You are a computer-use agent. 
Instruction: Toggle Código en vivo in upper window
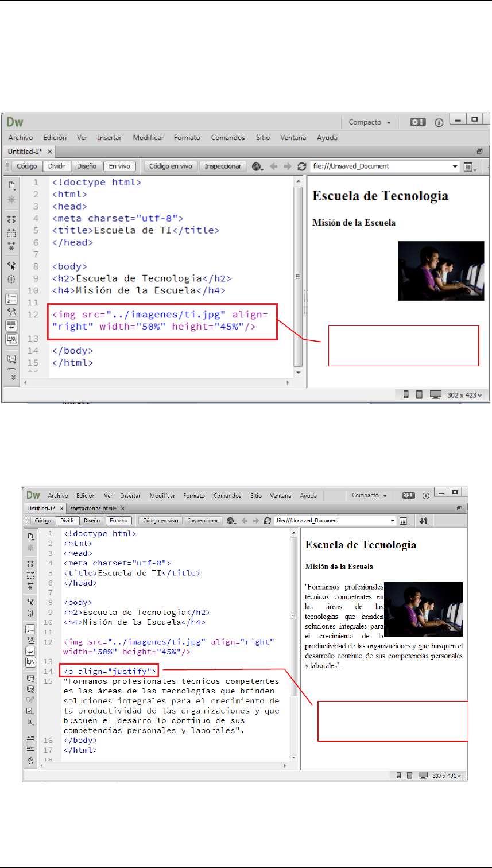tap(171, 166)
